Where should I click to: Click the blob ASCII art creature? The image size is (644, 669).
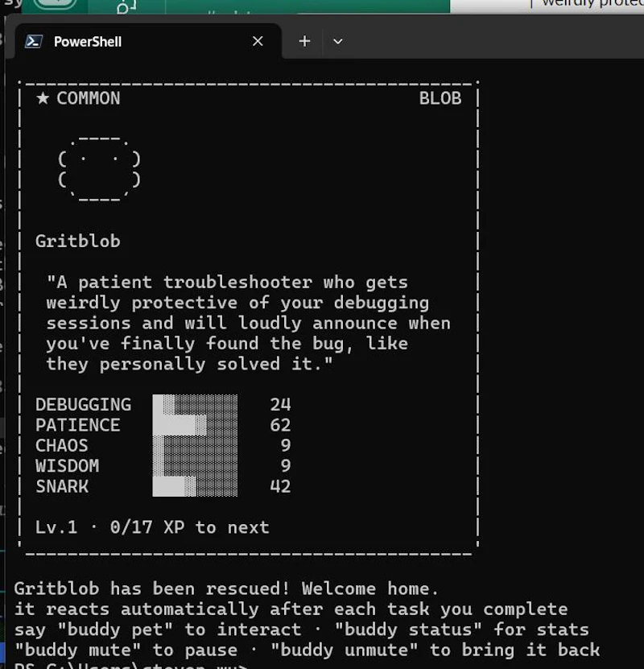pyautogui.click(x=99, y=169)
